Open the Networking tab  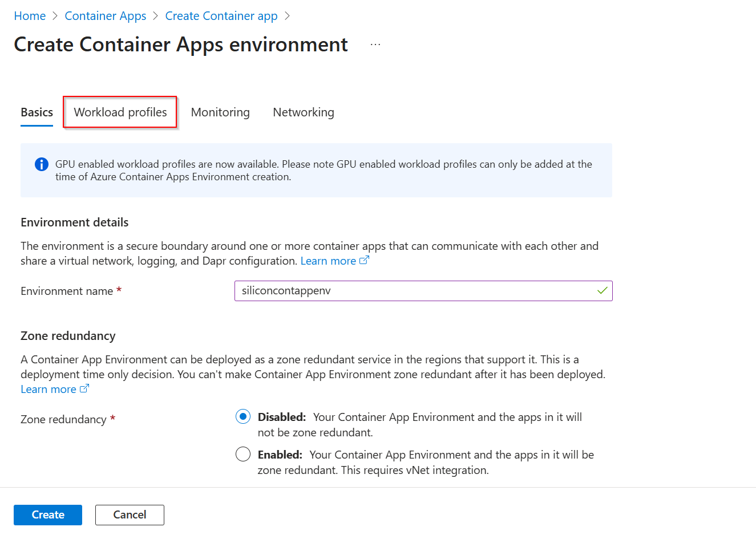303,112
